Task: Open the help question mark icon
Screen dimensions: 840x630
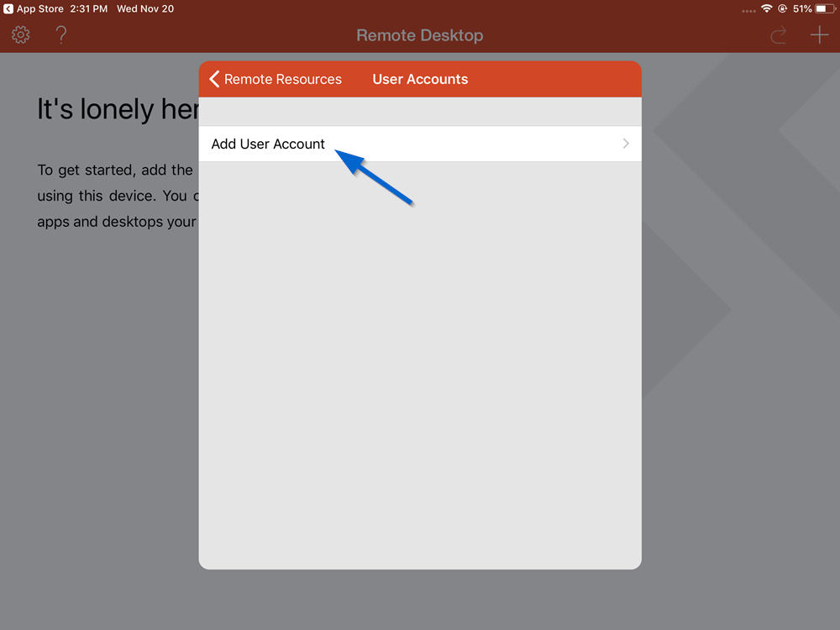Action: pos(61,34)
